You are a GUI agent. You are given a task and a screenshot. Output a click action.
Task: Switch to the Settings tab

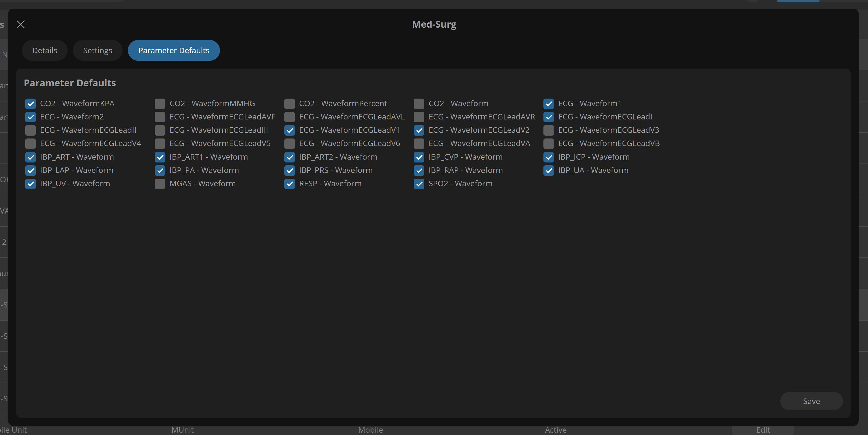pyautogui.click(x=97, y=50)
